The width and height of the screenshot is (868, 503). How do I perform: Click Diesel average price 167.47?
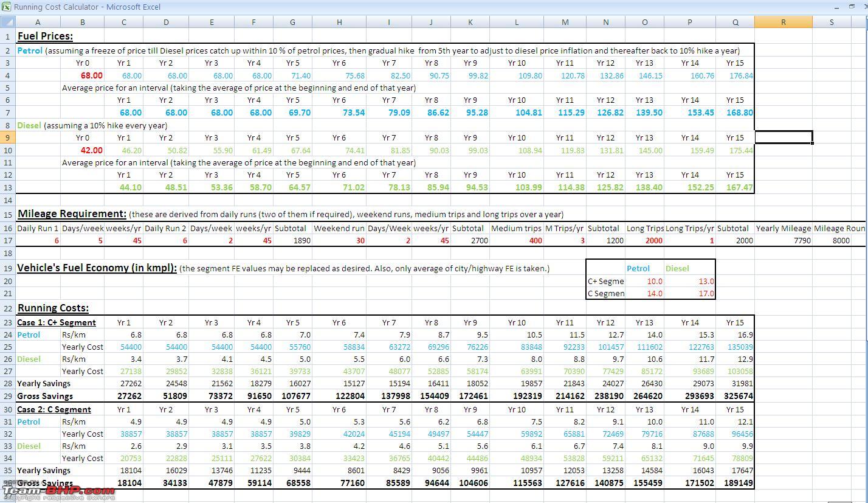click(739, 187)
